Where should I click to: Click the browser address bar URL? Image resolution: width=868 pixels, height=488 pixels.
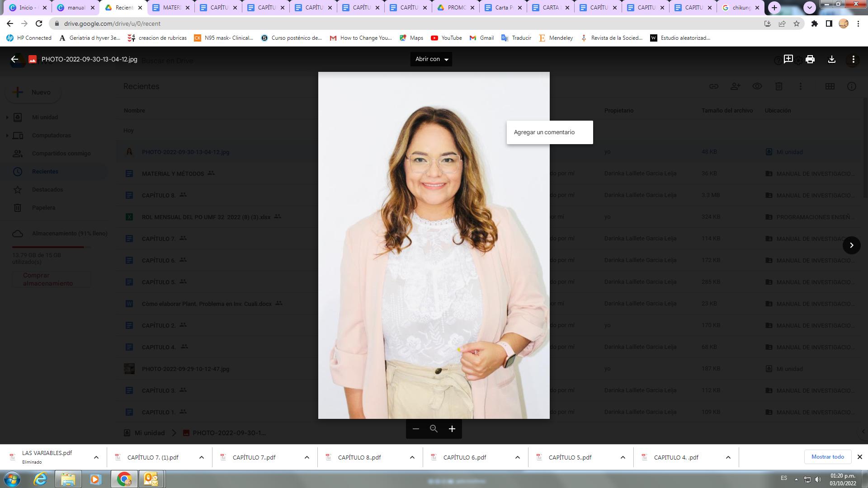[x=112, y=23]
